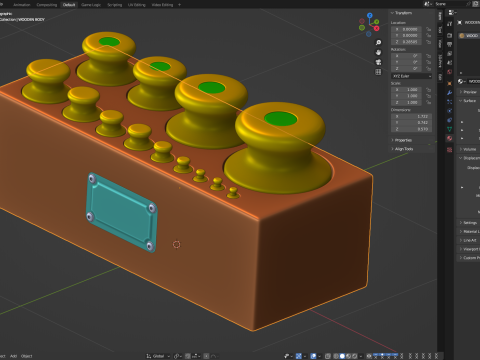Expand the Preview panel
The height and width of the screenshot is (360, 480).
coord(468,92)
